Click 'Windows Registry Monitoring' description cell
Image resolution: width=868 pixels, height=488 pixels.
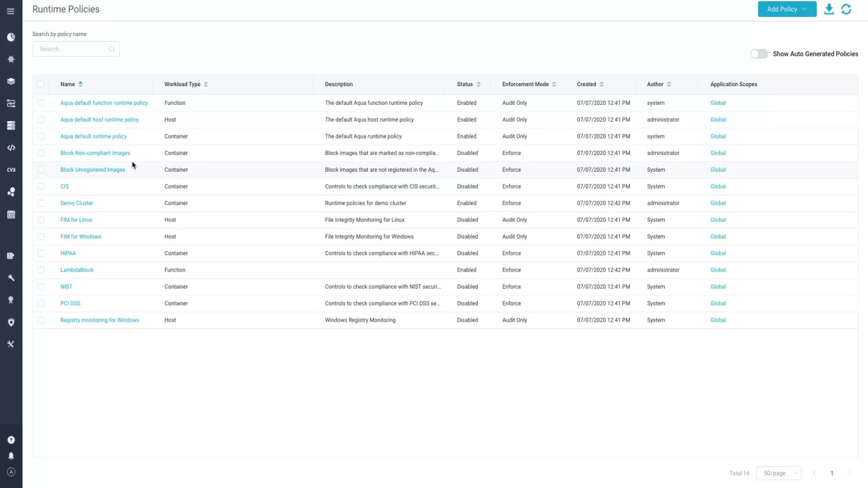click(360, 320)
